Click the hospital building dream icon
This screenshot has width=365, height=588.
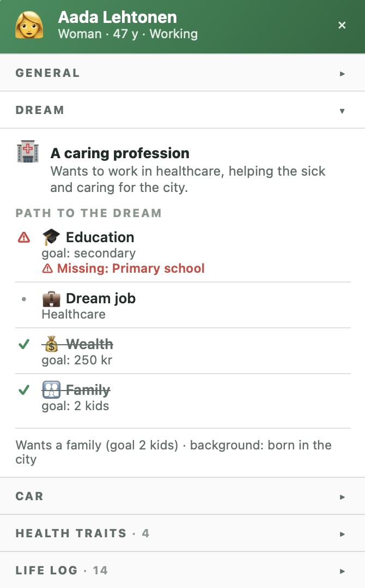pos(28,152)
